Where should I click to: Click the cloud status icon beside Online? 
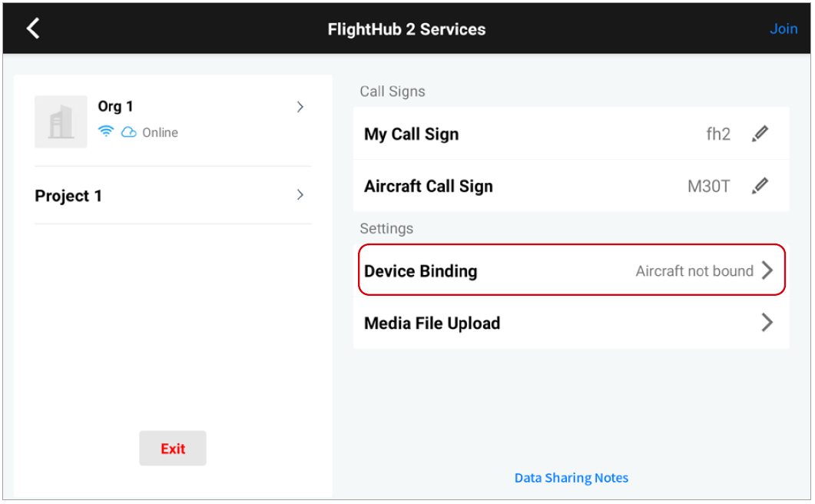pos(128,132)
